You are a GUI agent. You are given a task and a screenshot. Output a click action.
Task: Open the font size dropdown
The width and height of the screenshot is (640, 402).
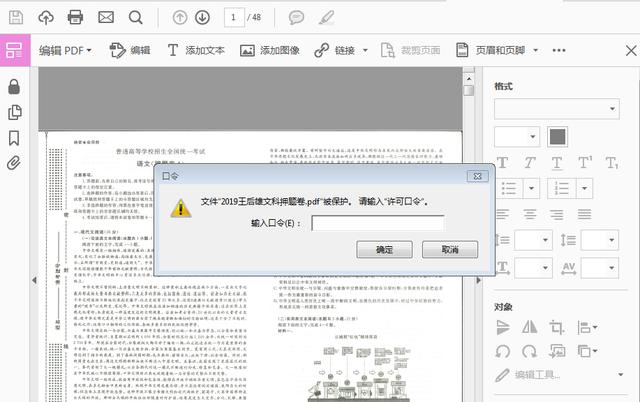tap(517, 136)
